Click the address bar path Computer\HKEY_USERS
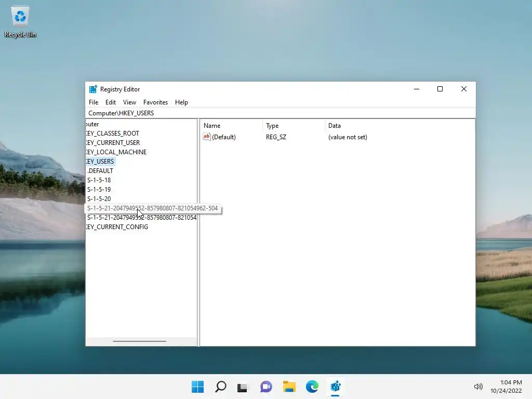The width and height of the screenshot is (532, 399). pos(121,113)
